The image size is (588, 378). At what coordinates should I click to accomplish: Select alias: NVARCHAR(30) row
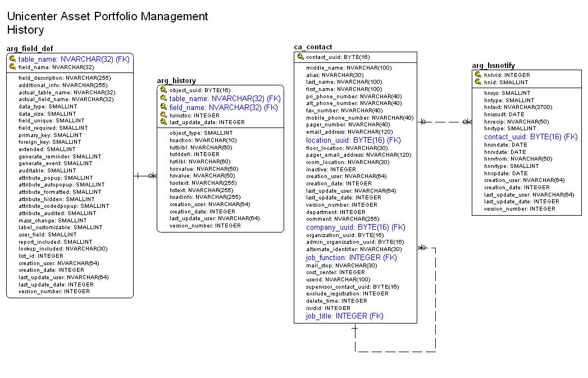tap(335, 75)
